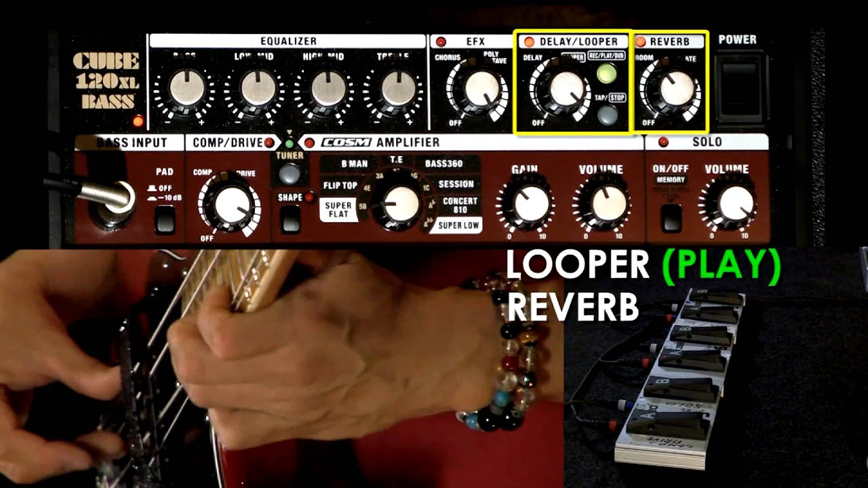Push the TUNER button
This screenshot has height=488, width=868.
(x=290, y=174)
